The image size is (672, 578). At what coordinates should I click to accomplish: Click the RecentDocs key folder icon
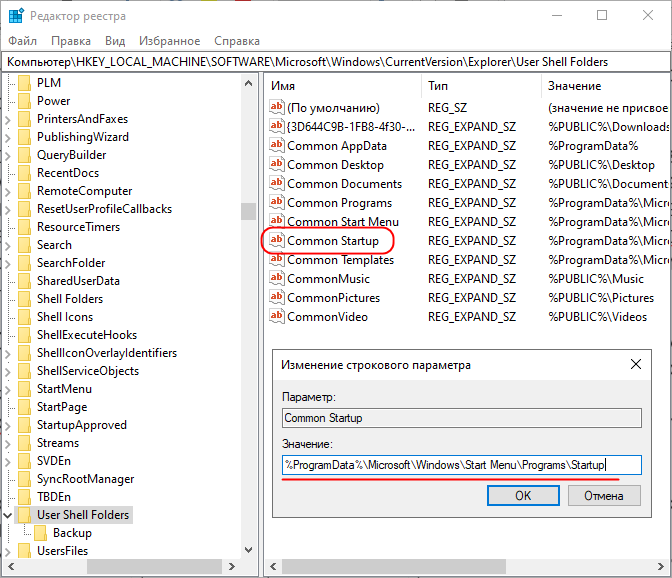[24, 173]
